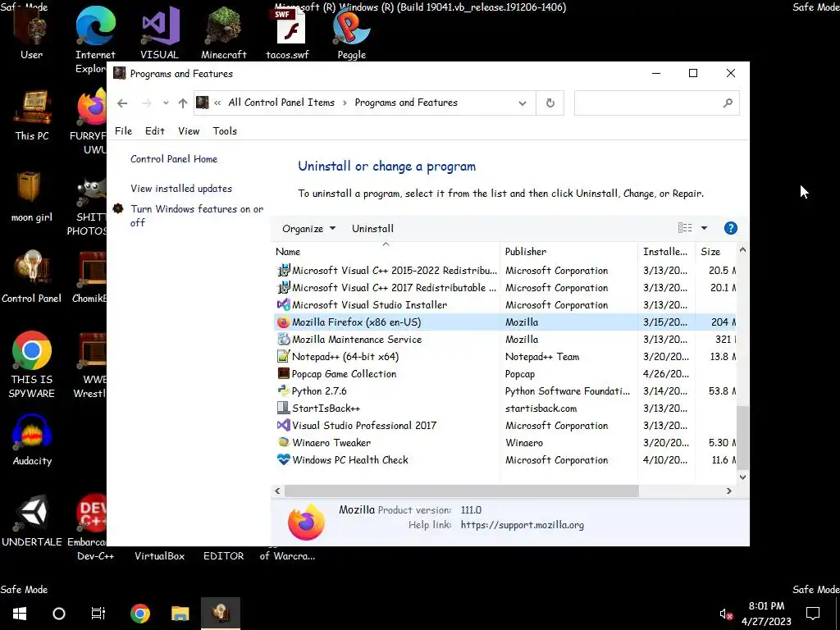Sort by the Name column header

coord(386,252)
